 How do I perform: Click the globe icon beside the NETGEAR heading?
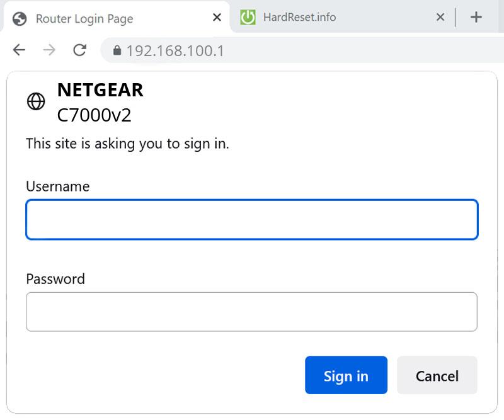(x=36, y=101)
